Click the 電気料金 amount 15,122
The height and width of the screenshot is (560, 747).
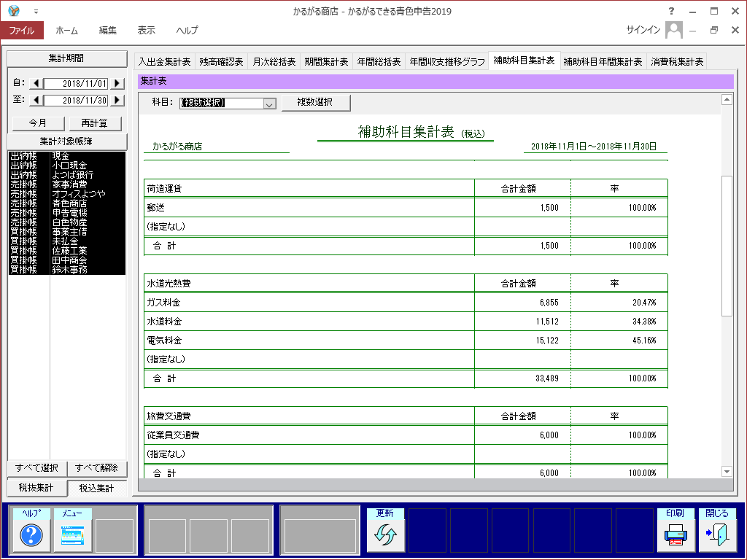pyautogui.click(x=547, y=341)
